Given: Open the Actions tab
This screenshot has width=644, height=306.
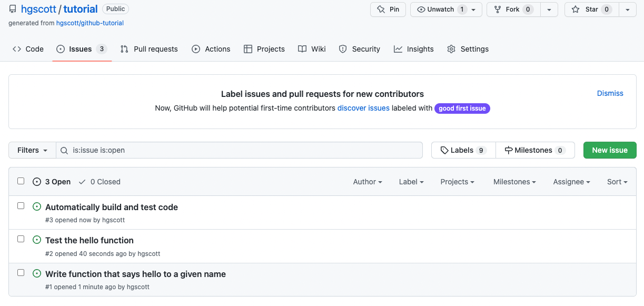Looking at the screenshot, I should pos(211,49).
